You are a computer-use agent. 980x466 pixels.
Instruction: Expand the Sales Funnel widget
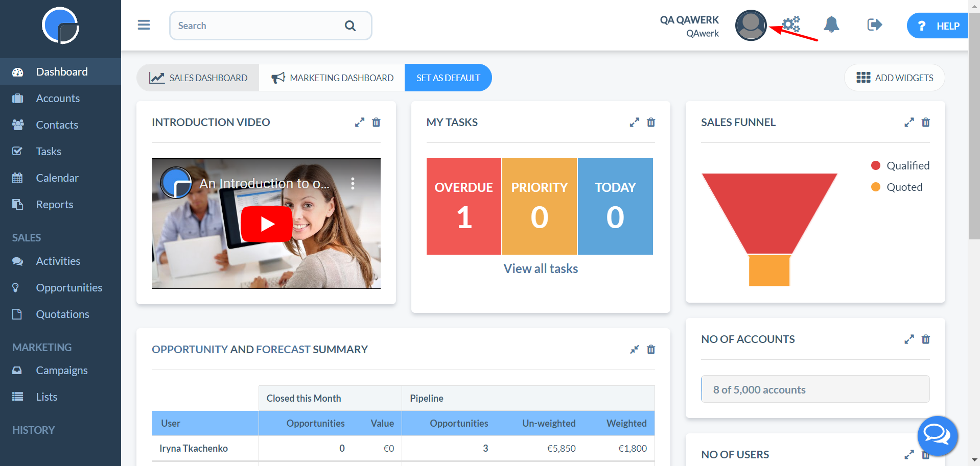tap(909, 122)
